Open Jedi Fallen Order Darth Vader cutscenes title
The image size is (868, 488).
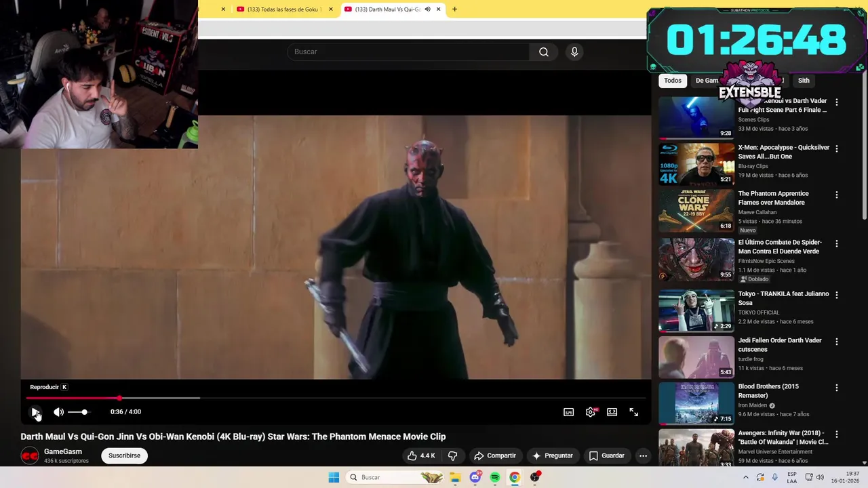780,345
